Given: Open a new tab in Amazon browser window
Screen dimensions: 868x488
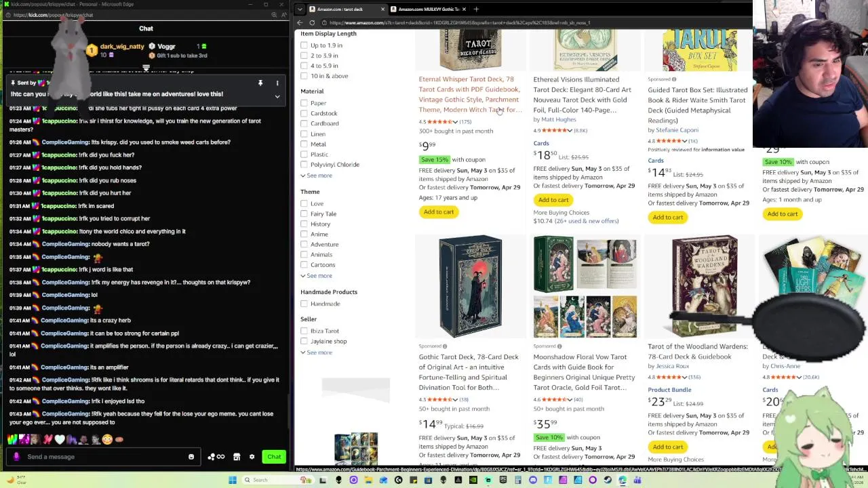Looking at the screenshot, I should (476, 9).
